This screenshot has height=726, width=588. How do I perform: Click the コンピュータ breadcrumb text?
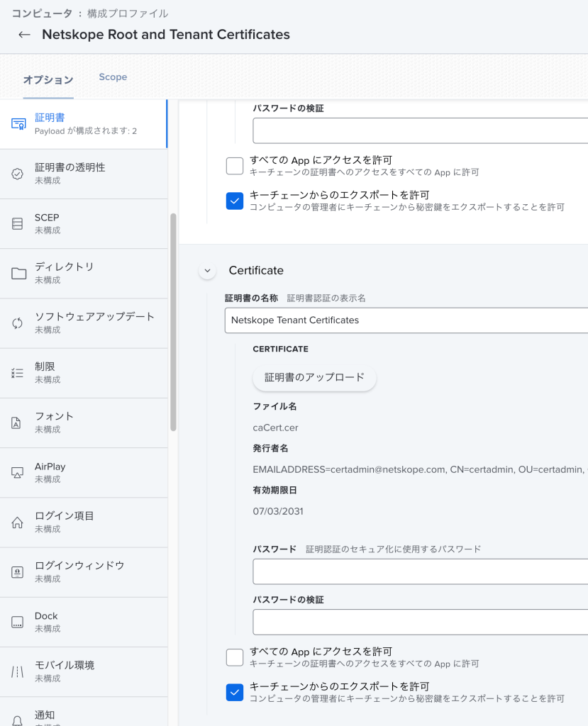point(42,13)
